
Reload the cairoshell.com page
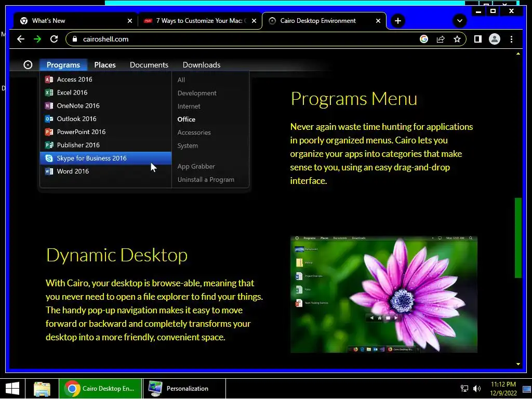click(54, 39)
